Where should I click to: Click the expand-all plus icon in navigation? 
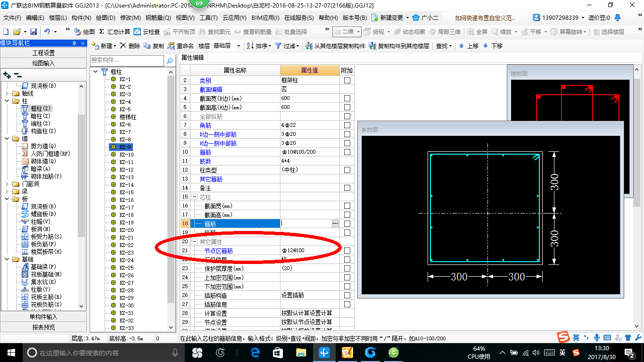coord(7,75)
